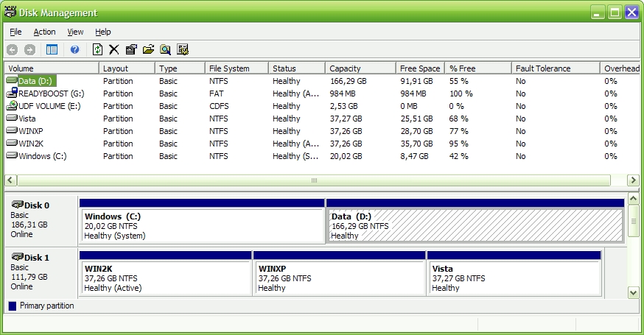Click the Disk 0 disk icon
The width and height of the screenshot is (644, 335).
[17, 204]
